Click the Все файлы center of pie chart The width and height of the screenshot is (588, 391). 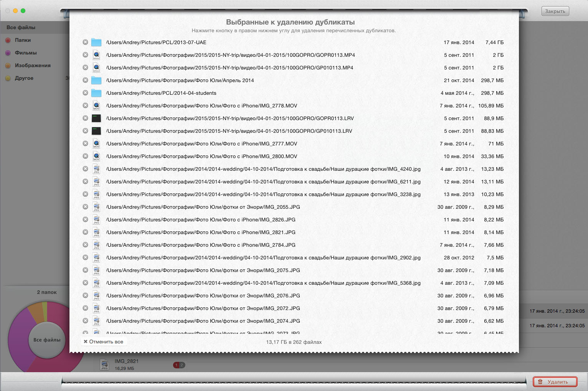tap(47, 340)
